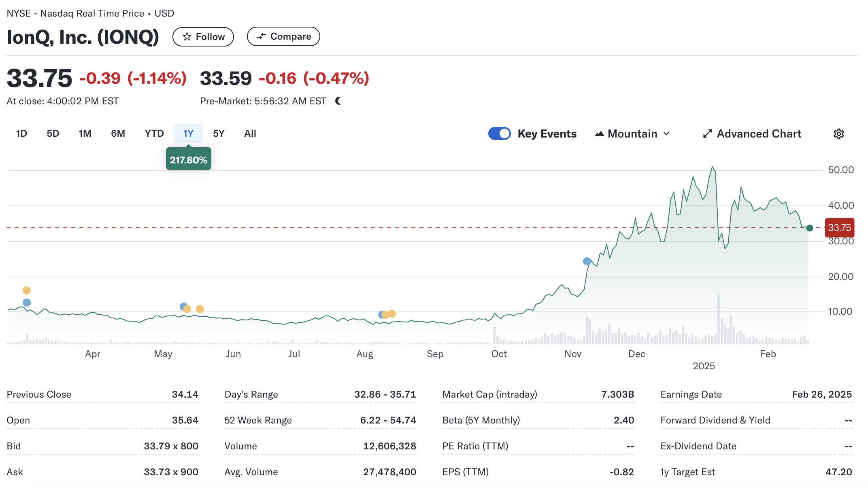
Task: Show the All time range
Action: (x=250, y=133)
